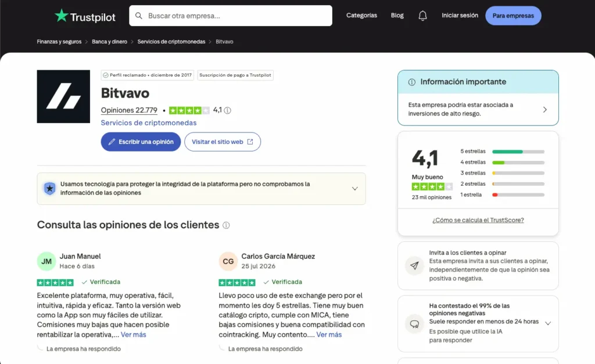The height and width of the screenshot is (364, 595).
Task: Click 'Escribir una opinión' button
Action: click(x=141, y=142)
